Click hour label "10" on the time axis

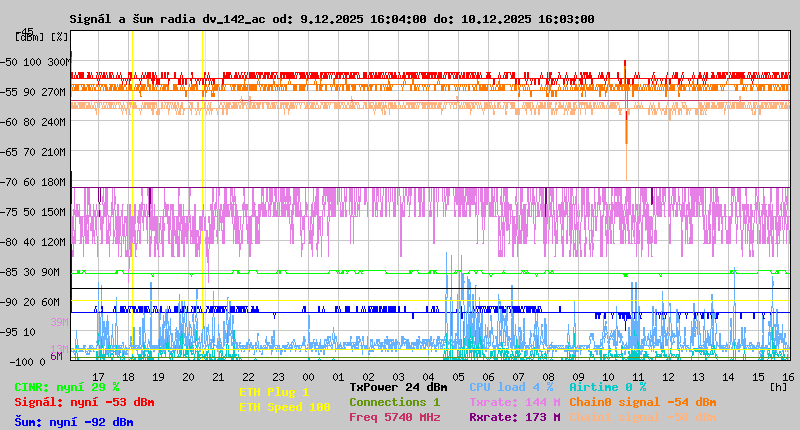pos(609,377)
